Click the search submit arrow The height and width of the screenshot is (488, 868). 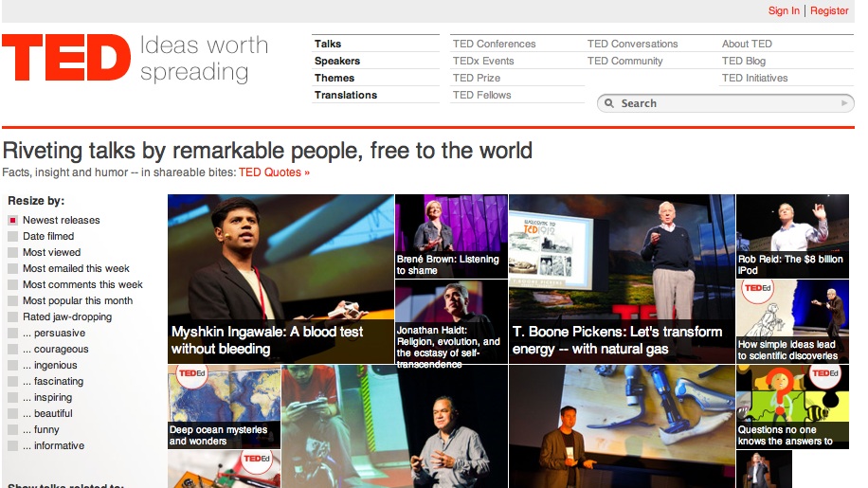click(x=844, y=103)
